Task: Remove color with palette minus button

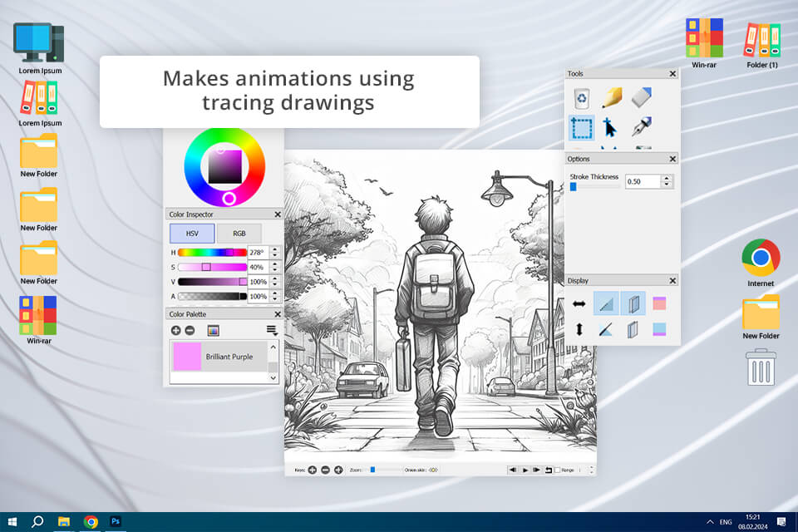Action: click(x=190, y=330)
